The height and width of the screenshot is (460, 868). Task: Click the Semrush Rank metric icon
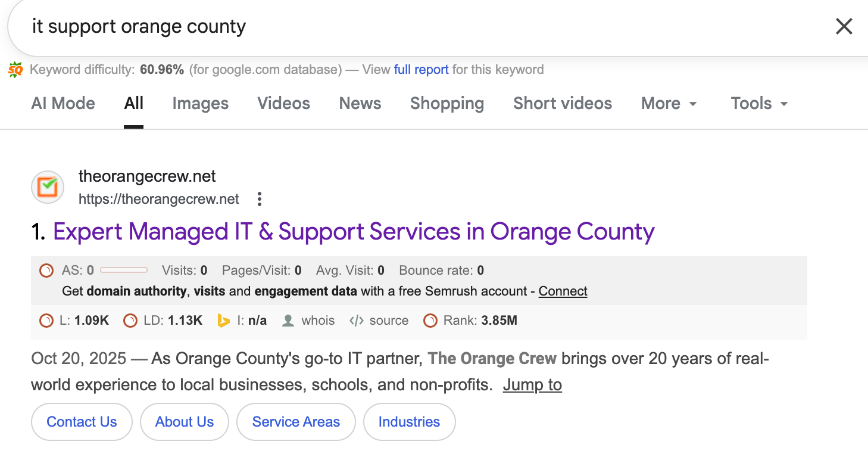(x=430, y=320)
